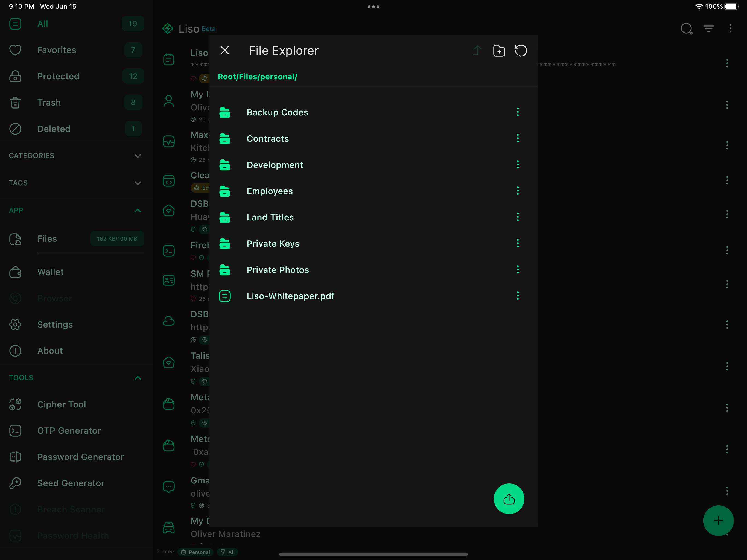The width and height of the screenshot is (747, 560).
Task: Open the Wallet section
Action: click(x=50, y=272)
